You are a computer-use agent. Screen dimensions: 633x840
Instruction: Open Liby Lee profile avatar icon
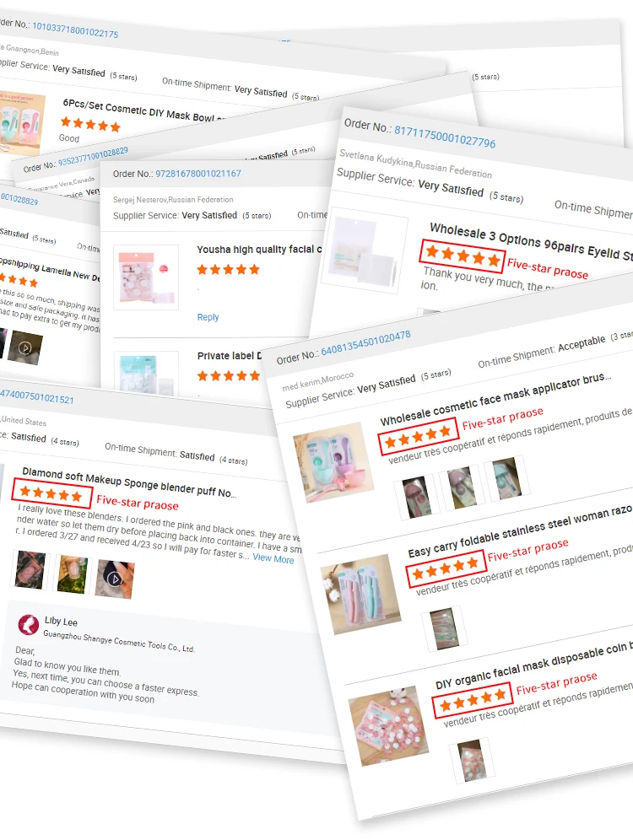pos(29,625)
